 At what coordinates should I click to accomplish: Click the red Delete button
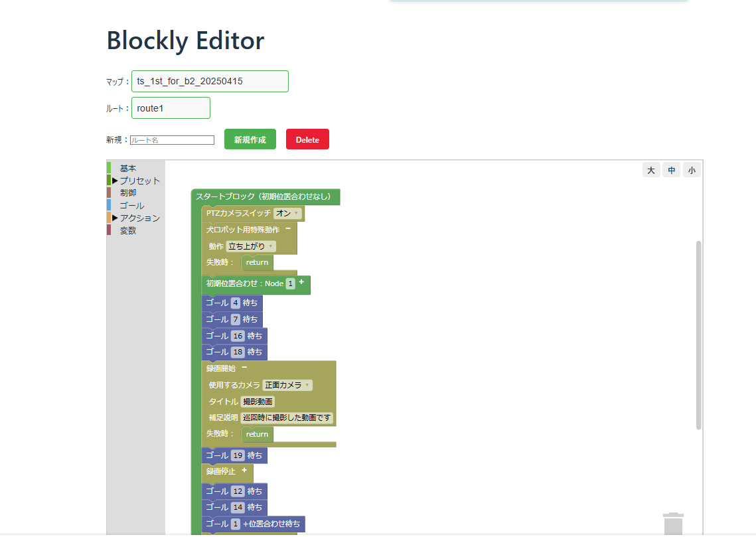click(307, 139)
